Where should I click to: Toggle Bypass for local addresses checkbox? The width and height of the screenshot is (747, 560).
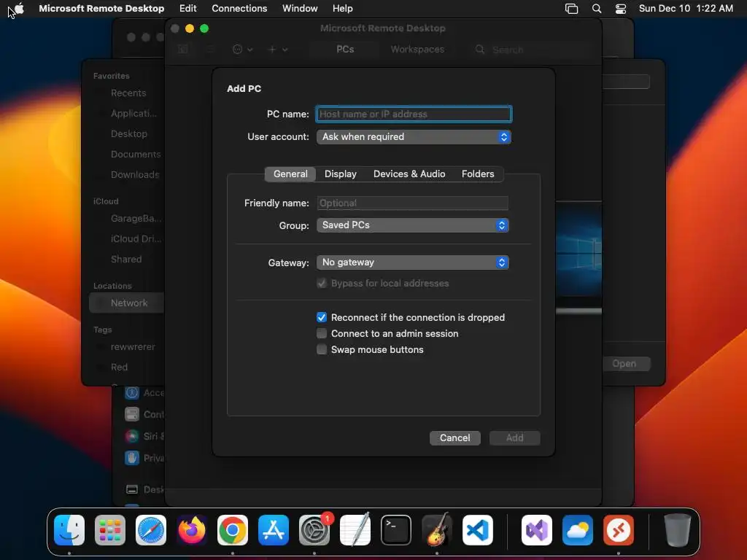[x=322, y=284]
